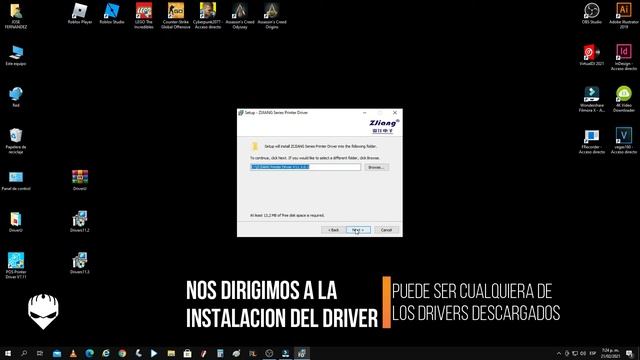Open Microsoft Store from taskbar
The image size is (640, 360).
coord(187,353)
